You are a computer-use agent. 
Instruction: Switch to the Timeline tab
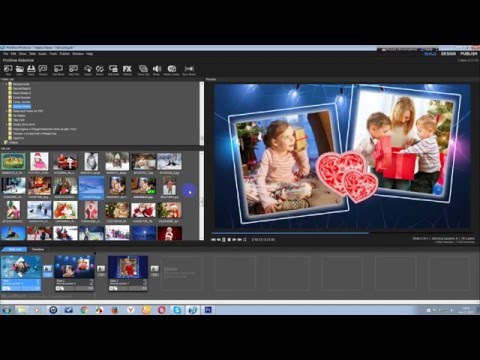[x=38, y=249]
